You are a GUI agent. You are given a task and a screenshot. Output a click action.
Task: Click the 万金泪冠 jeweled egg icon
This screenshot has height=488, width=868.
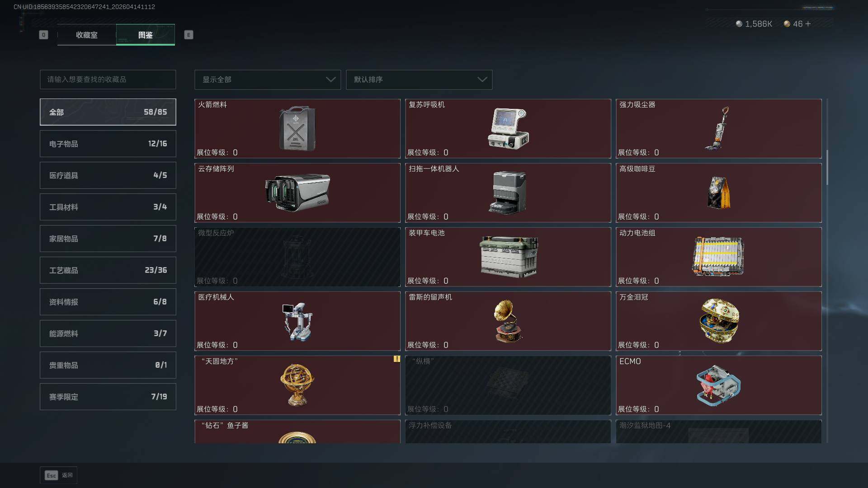719,320
